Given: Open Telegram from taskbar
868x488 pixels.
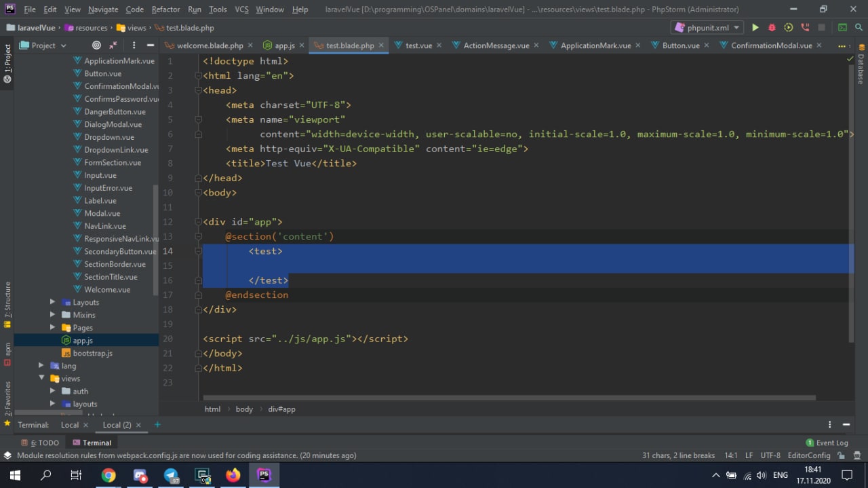Looking at the screenshot, I should [x=171, y=475].
